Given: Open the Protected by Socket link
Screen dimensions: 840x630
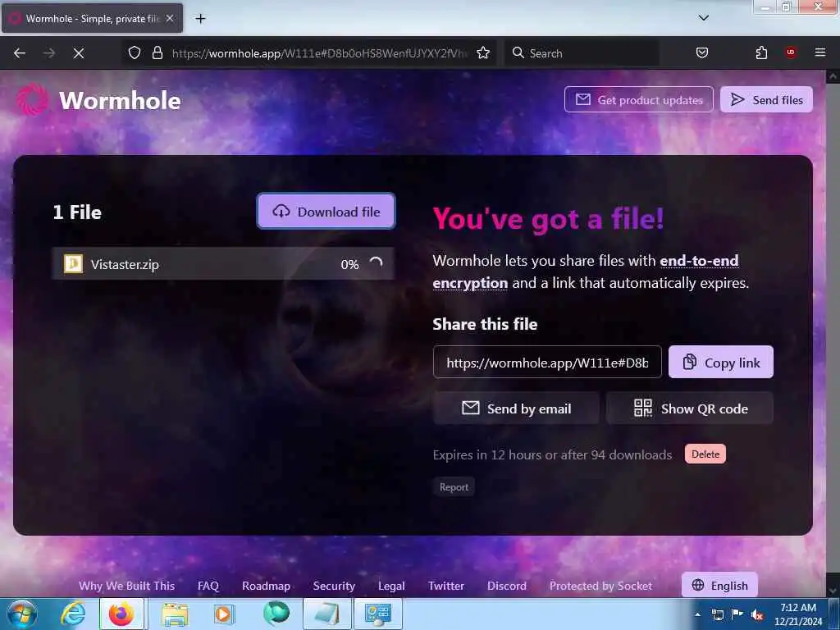Looking at the screenshot, I should point(600,586).
